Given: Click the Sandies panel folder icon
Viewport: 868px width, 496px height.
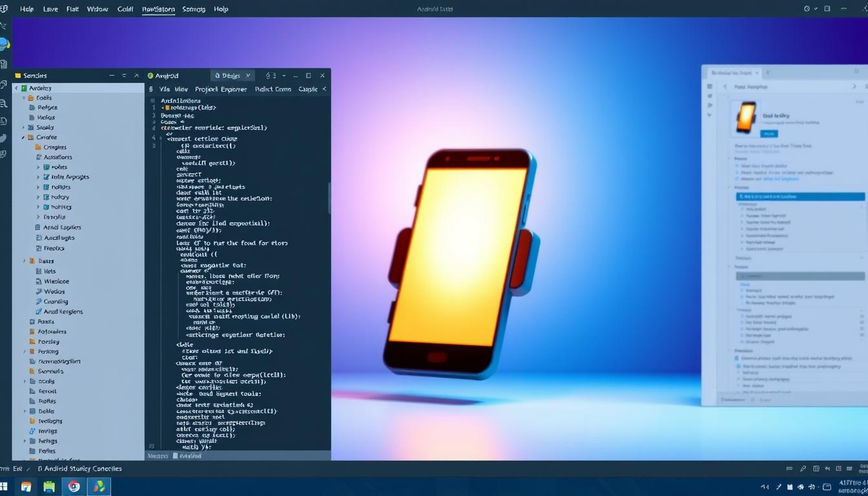Looking at the screenshot, I should click(17, 76).
